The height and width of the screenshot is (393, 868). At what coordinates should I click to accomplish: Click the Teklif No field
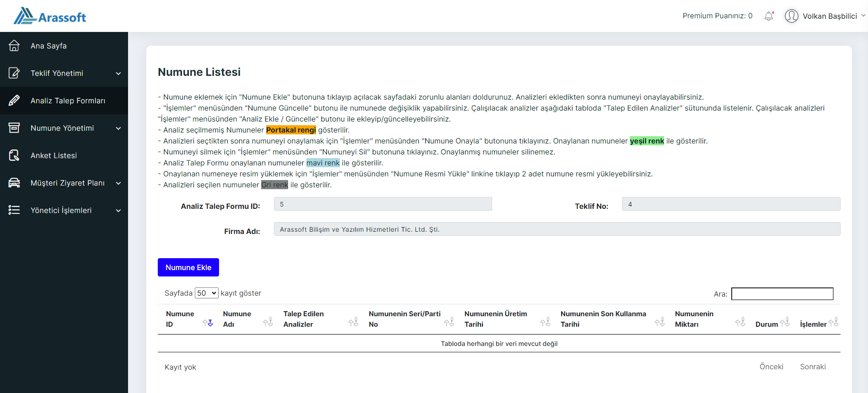731,204
